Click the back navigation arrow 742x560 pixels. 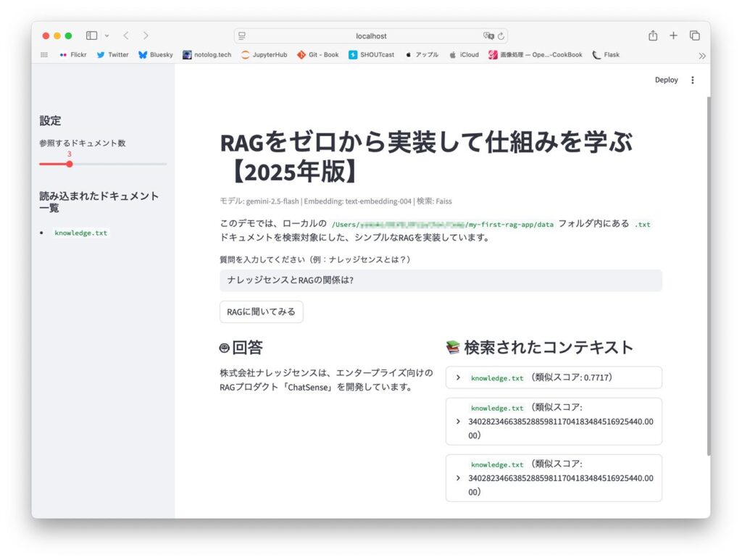pos(126,35)
